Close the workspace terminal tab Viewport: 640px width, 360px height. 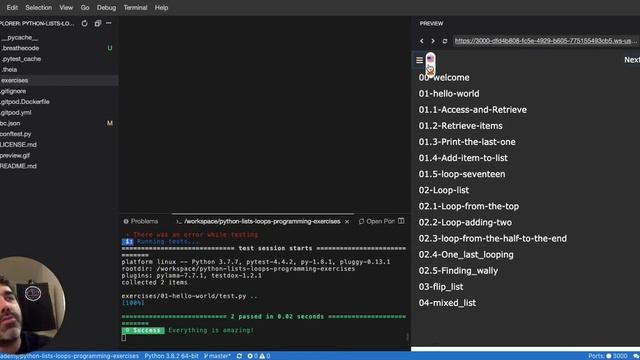coord(347,222)
